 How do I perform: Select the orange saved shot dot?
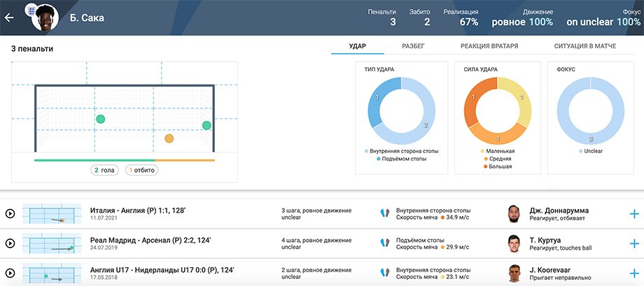coord(169,138)
